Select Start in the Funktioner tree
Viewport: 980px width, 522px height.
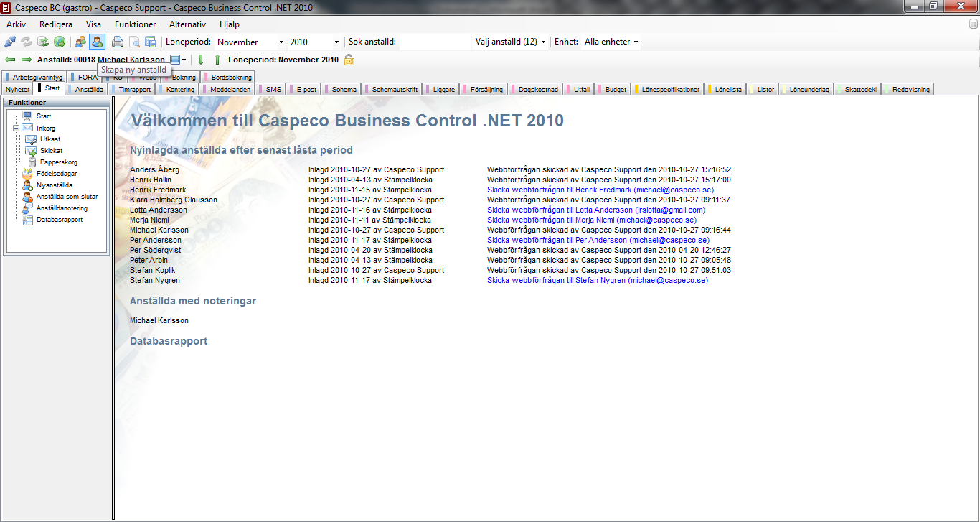tap(44, 116)
